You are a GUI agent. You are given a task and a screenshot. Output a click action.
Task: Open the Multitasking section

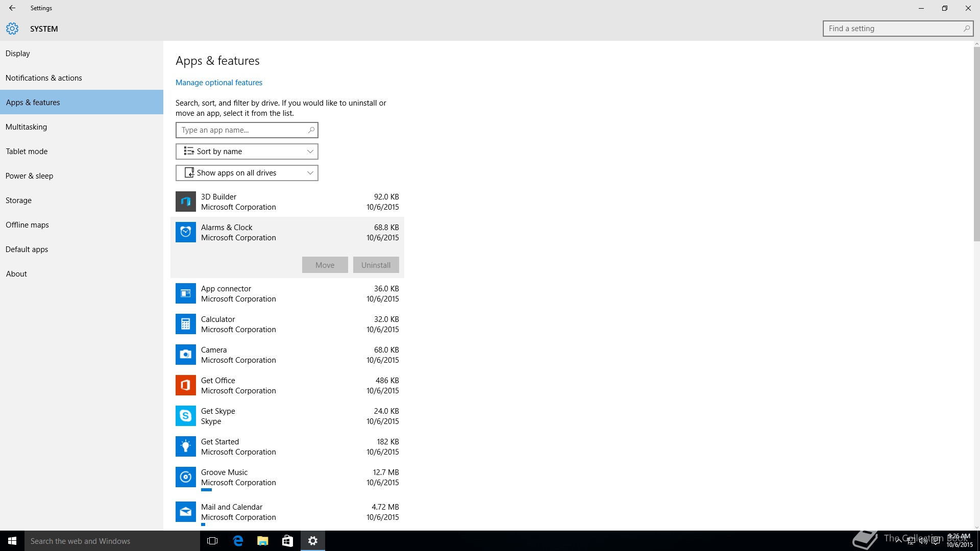click(x=82, y=127)
